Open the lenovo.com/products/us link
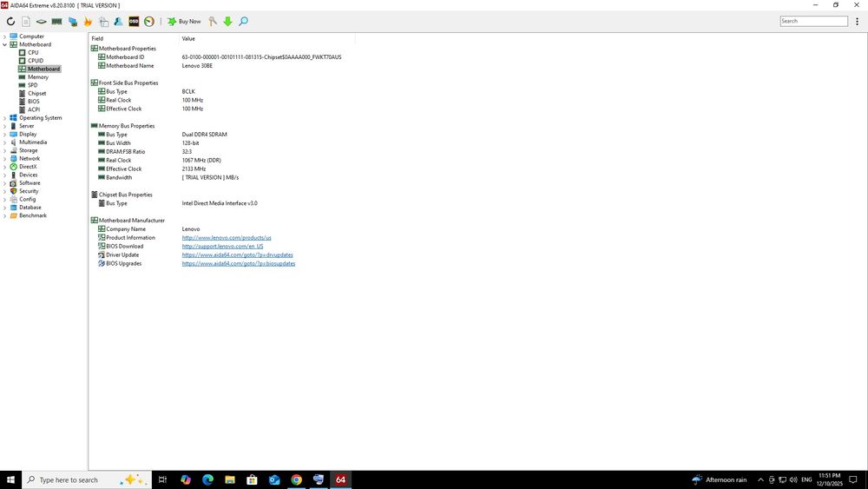868x489 pixels. (227, 238)
